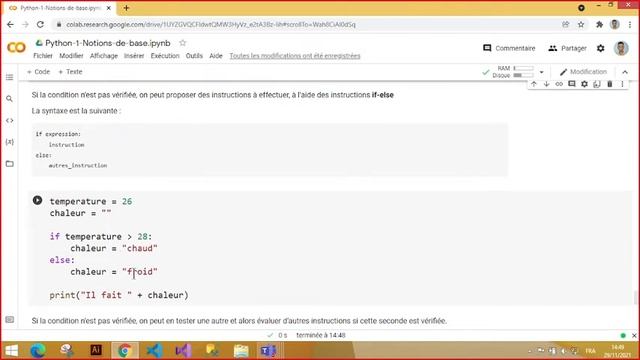Open the Affichage menu
Viewport: 640px width, 360px height.
[104, 56]
